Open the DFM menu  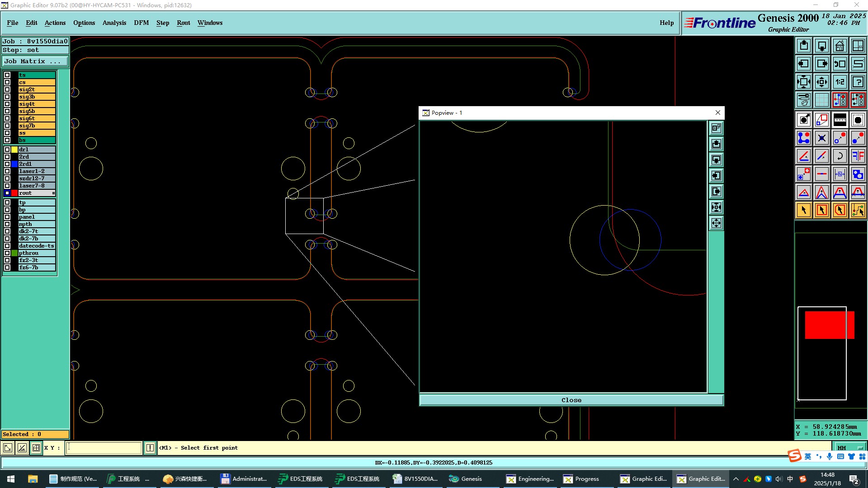pos(141,23)
